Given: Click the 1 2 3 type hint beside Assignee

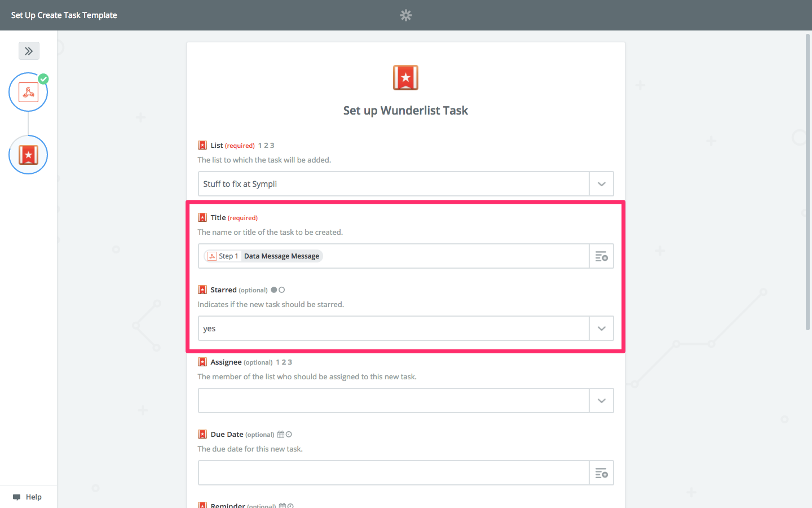Looking at the screenshot, I should point(284,362).
